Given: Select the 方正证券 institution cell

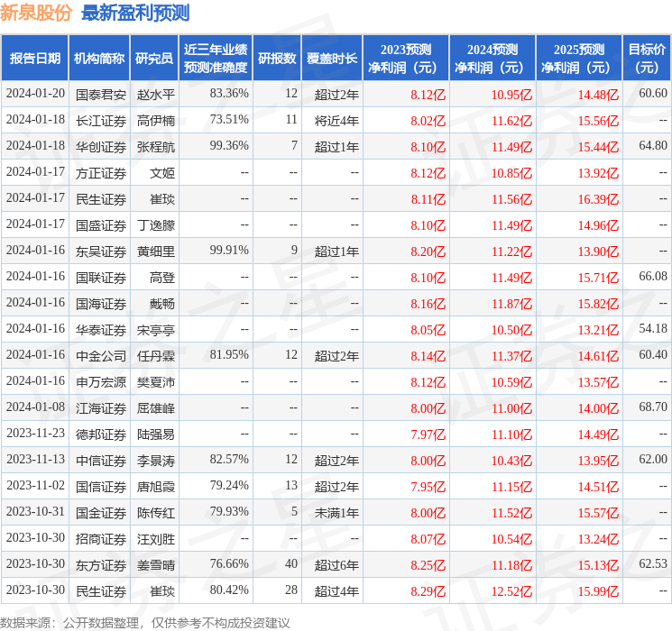Looking at the screenshot, I should [x=101, y=173].
